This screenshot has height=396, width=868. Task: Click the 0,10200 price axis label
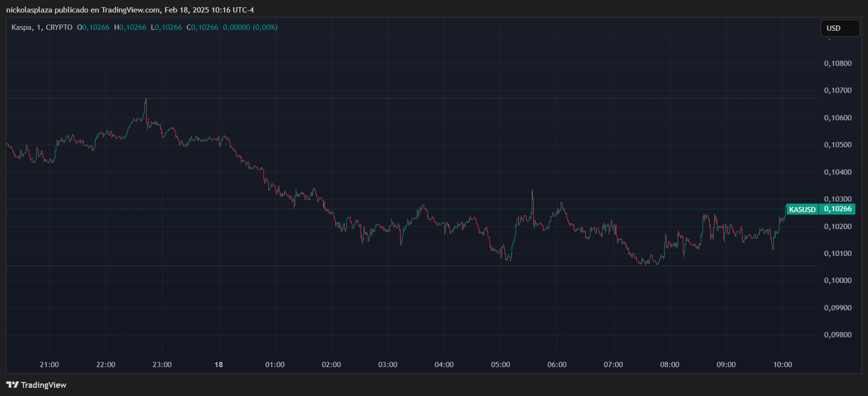pyautogui.click(x=838, y=227)
